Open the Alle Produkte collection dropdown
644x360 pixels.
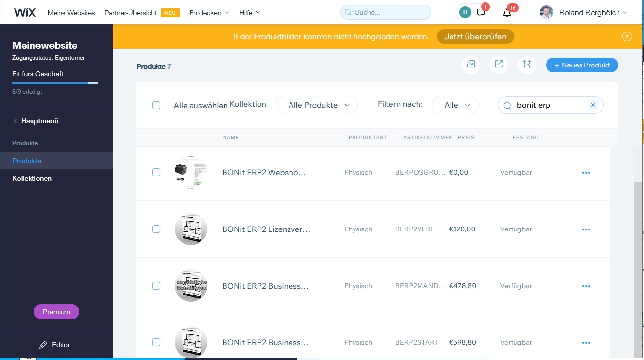pos(317,105)
